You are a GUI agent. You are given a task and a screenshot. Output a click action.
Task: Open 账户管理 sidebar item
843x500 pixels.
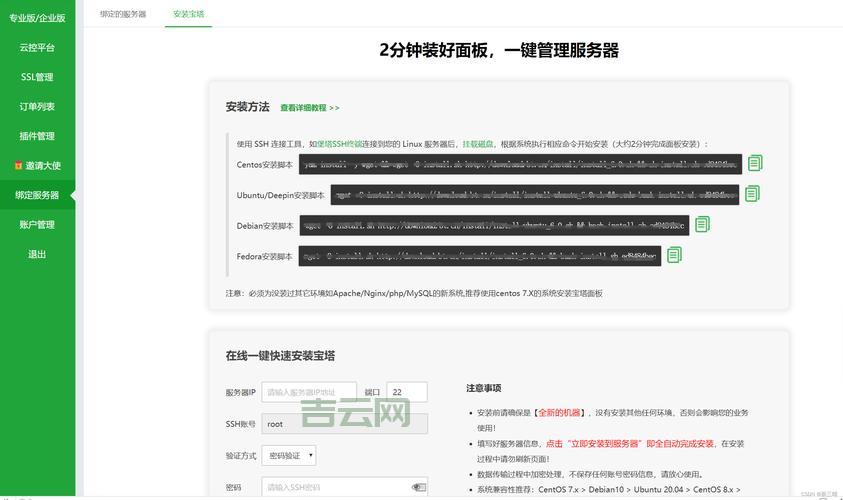(37, 225)
